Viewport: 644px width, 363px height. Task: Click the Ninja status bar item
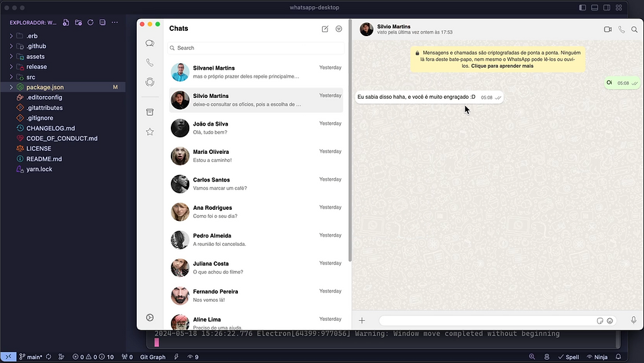(597, 357)
